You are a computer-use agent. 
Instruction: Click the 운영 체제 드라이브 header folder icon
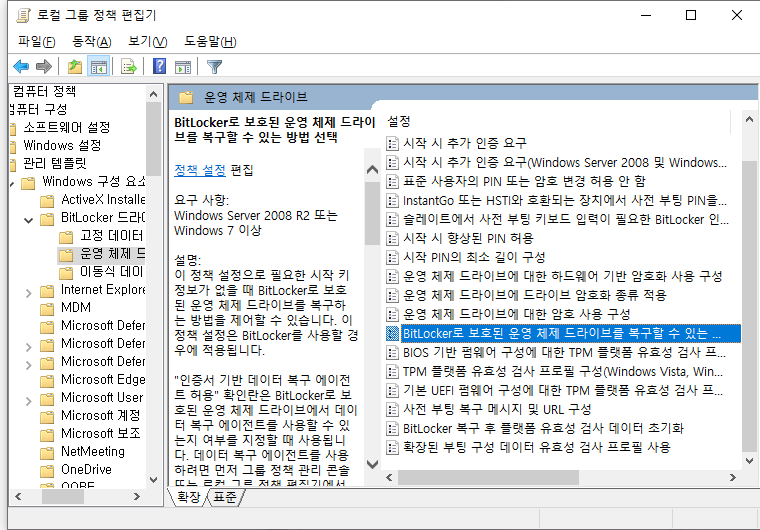click(x=186, y=97)
